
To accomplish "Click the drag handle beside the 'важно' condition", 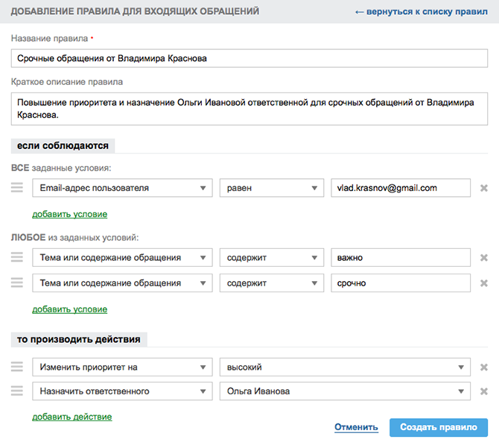I will pyautogui.click(x=17, y=258).
